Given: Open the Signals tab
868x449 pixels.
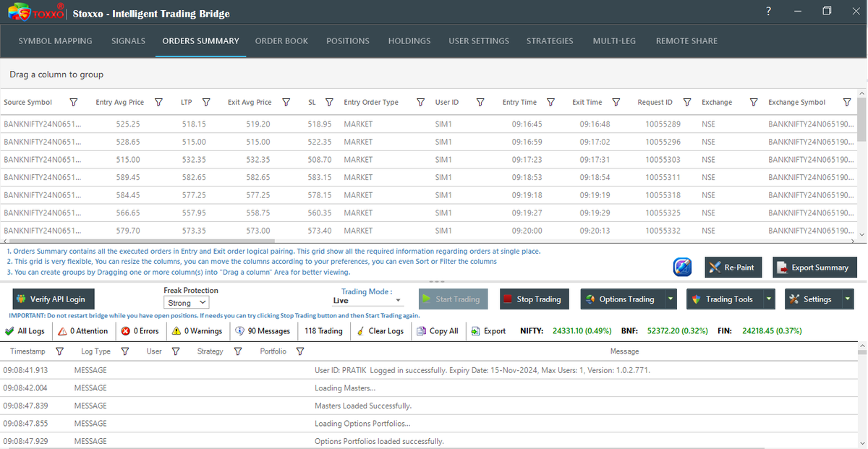Looking at the screenshot, I should 128,41.
